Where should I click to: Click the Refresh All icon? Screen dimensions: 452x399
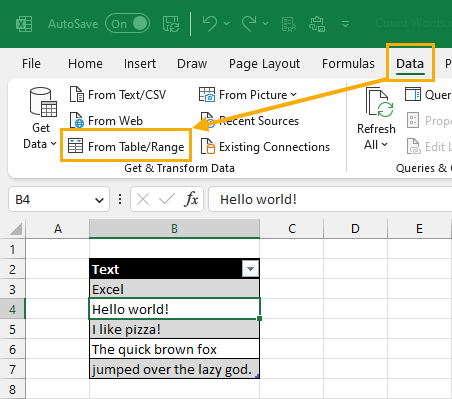click(x=379, y=102)
